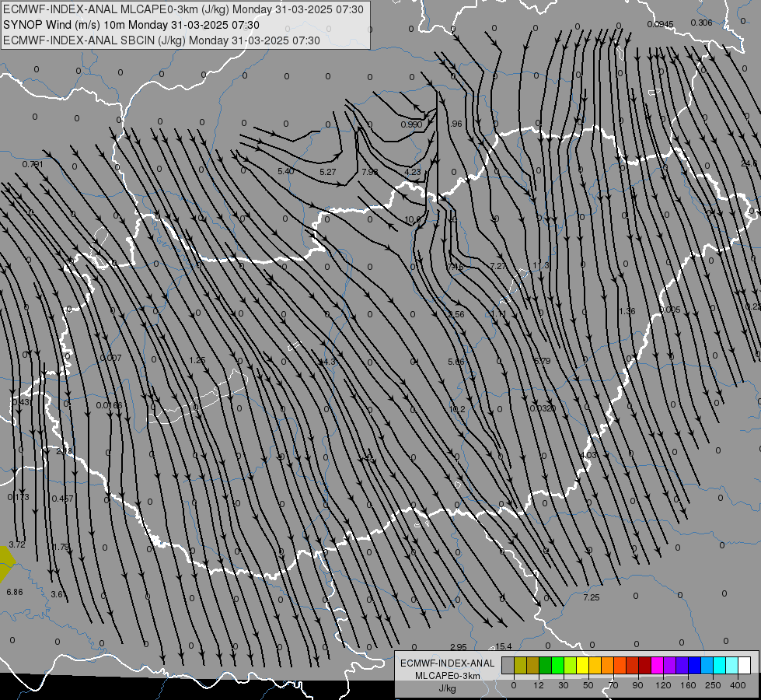
Task: Click the dark green legend swatch
Action: click(545, 665)
